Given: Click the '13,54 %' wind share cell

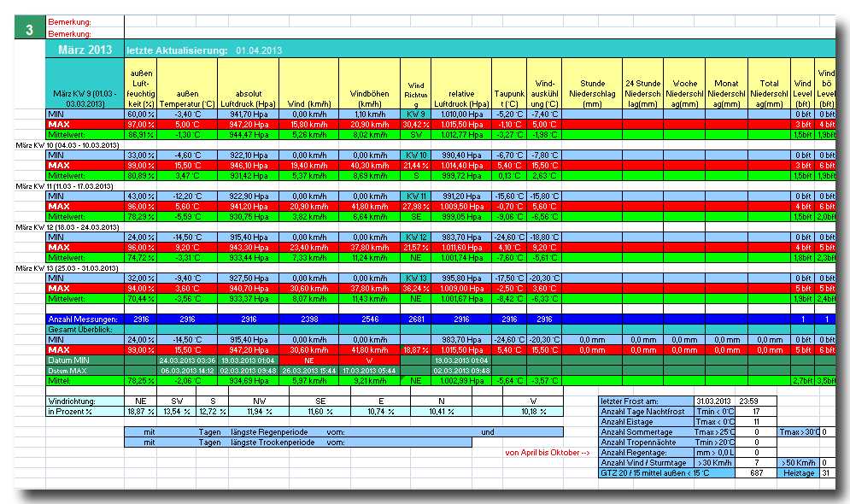Looking at the screenshot, I should point(177,412).
